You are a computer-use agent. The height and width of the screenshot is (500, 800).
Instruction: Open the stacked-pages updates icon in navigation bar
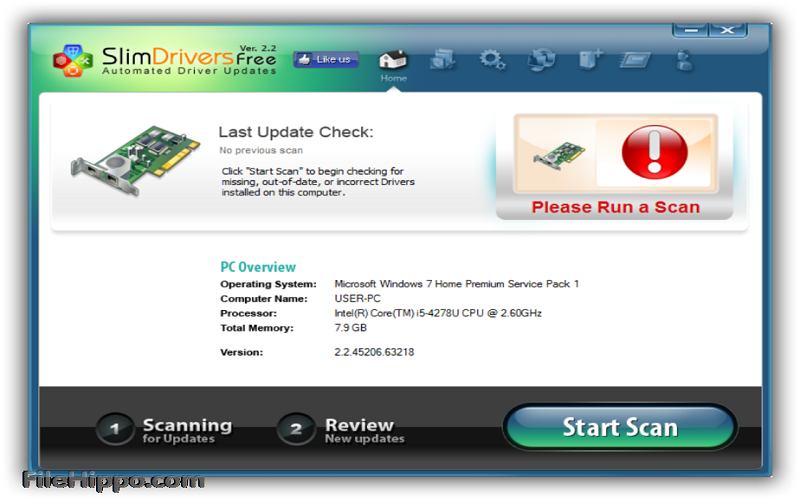(x=442, y=59)
